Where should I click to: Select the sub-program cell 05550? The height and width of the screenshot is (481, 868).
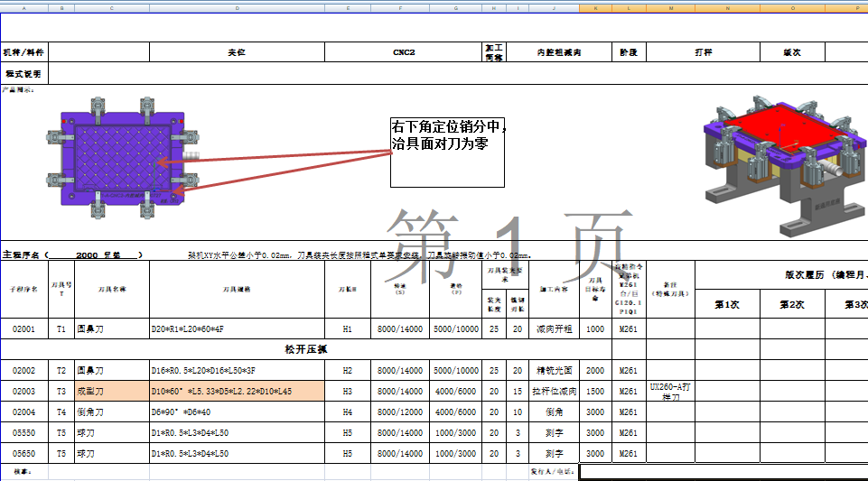point(23,433)
